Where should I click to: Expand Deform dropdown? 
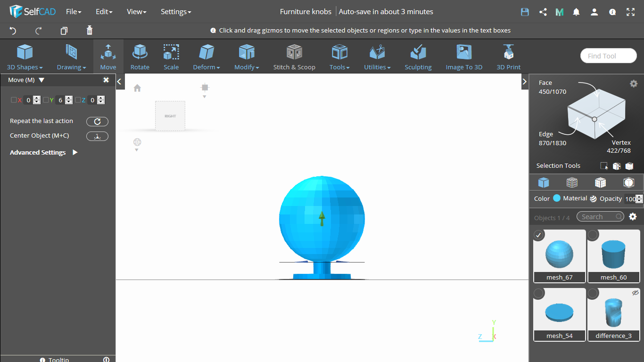(206, 57)
